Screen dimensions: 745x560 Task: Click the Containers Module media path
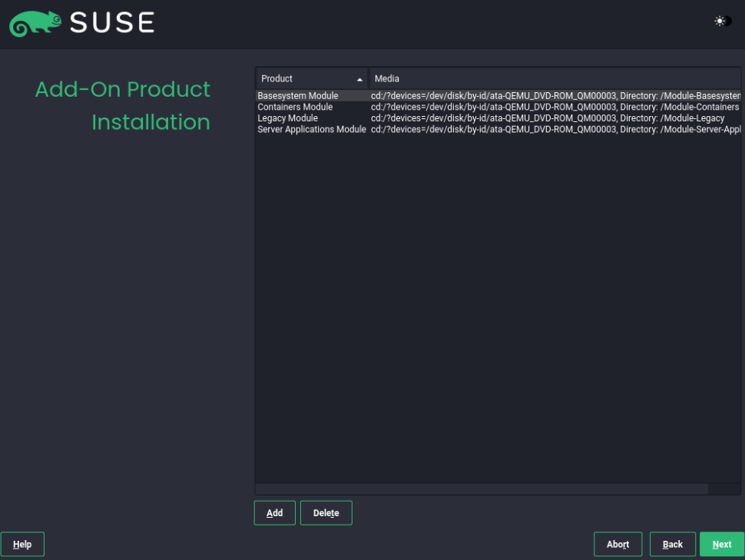(555, 107)
